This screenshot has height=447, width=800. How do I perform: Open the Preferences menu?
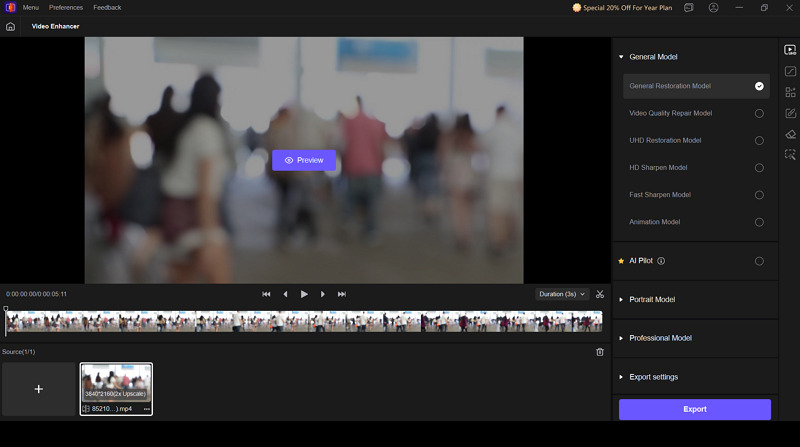coord(66,8)
